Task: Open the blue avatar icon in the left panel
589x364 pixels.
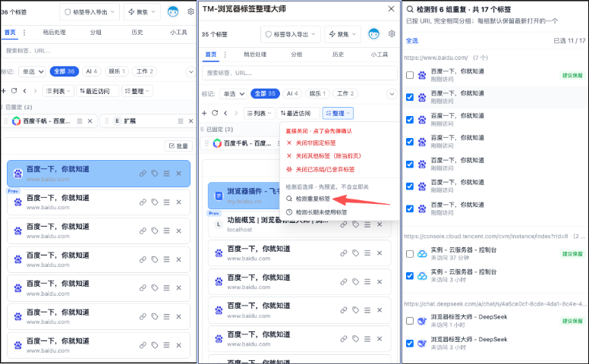Action: click(x=173, y=11)
